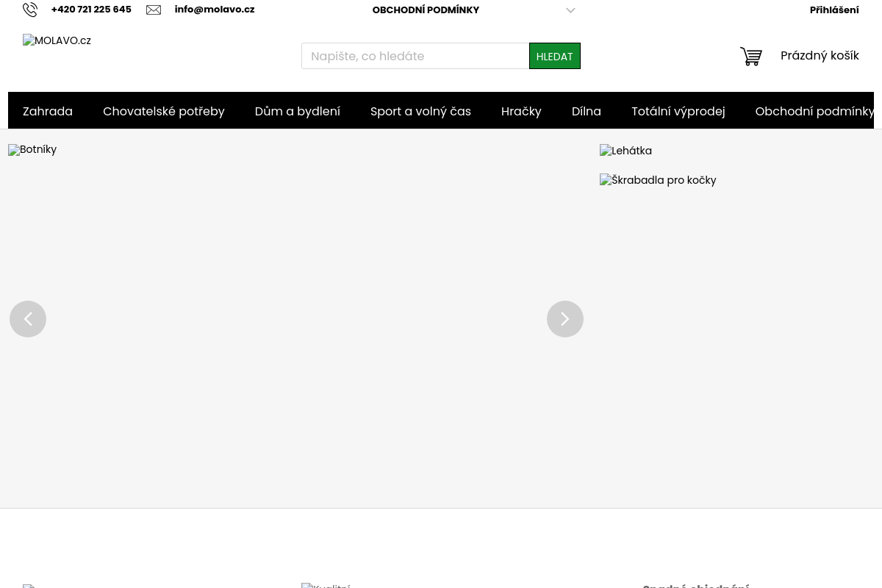The height and width of the screenshot is (588, 882).
Task: Focus the 'Napište, co hledáte' search field
Action: coord(415,56)
